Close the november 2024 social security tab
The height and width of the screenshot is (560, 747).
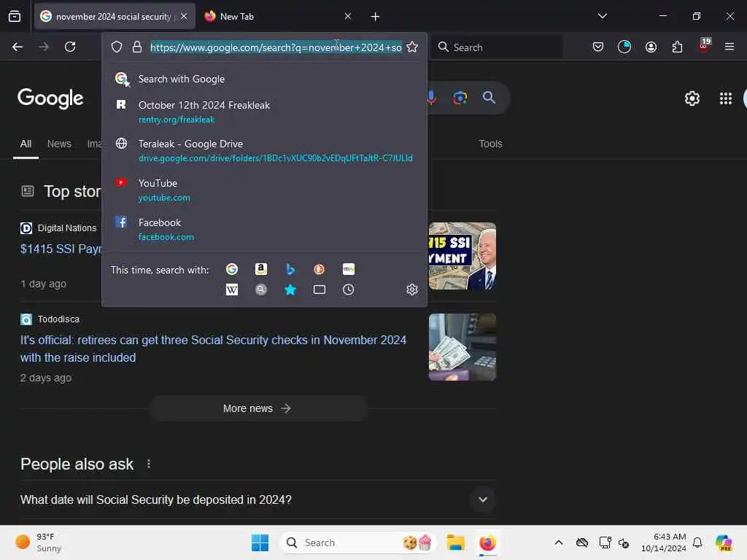point(184,16)
